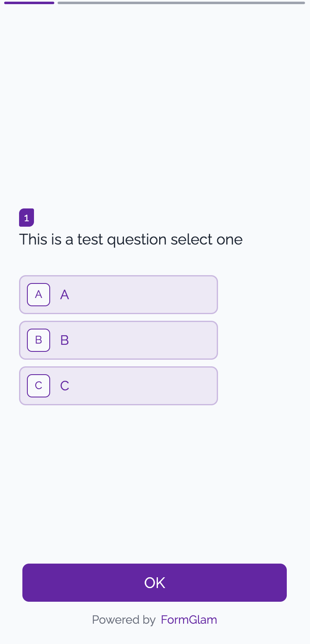Open the FormGlam link
310x644 pixels.
click(189, 620)
